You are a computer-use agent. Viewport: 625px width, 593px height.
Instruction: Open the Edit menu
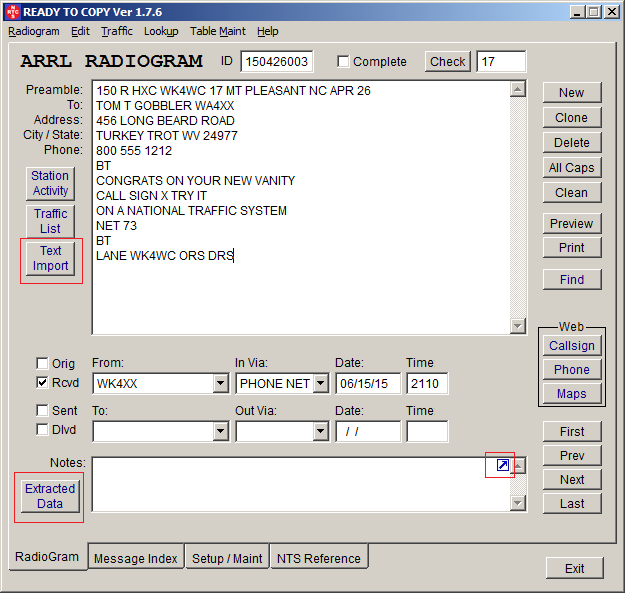click(x=80, y=31)
